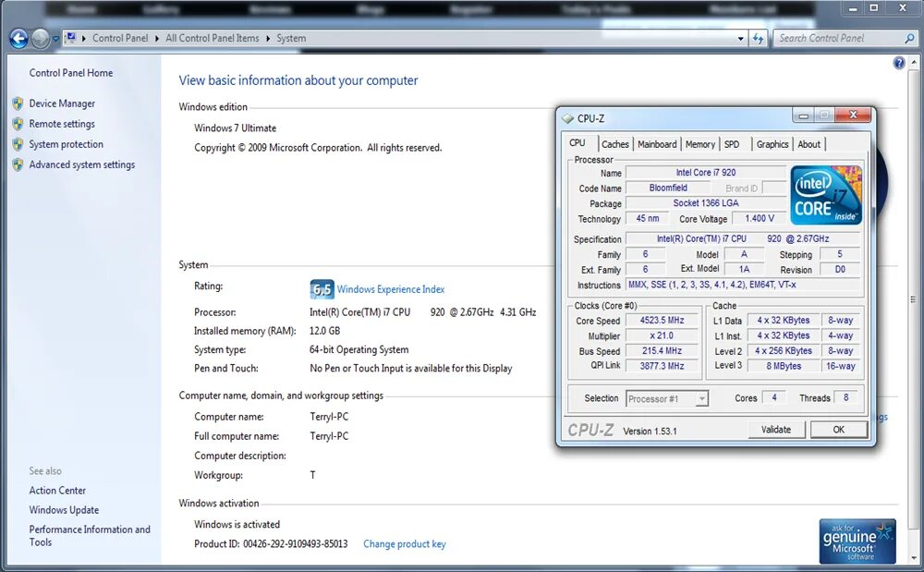Switch to the Caches tab in CPU-Z
Screen dimensions: 924x572
pos(615,144)
